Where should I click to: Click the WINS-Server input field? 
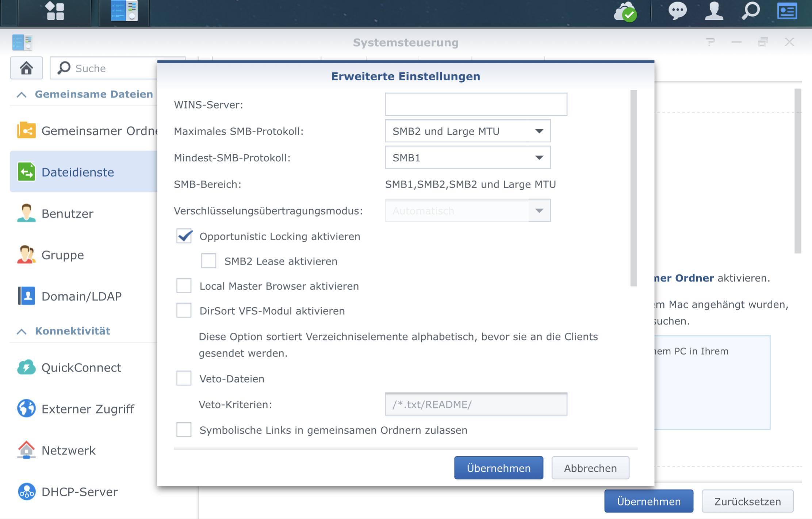[x=476, y=104]
